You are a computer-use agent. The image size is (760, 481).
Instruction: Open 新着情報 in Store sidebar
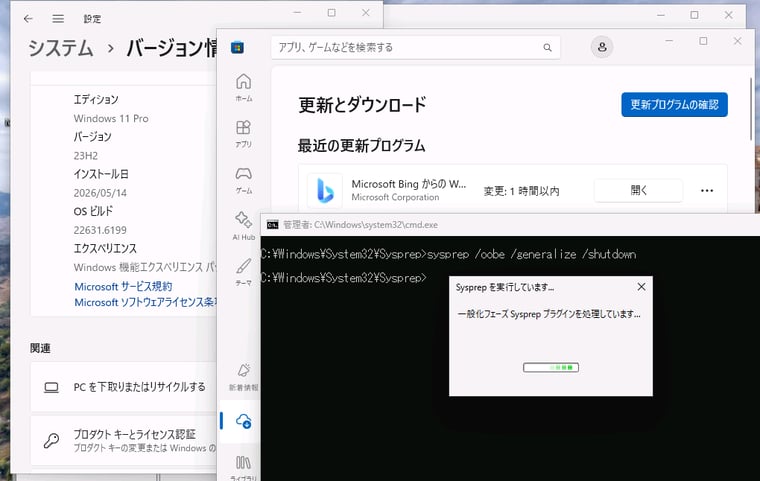pos(243,377)
